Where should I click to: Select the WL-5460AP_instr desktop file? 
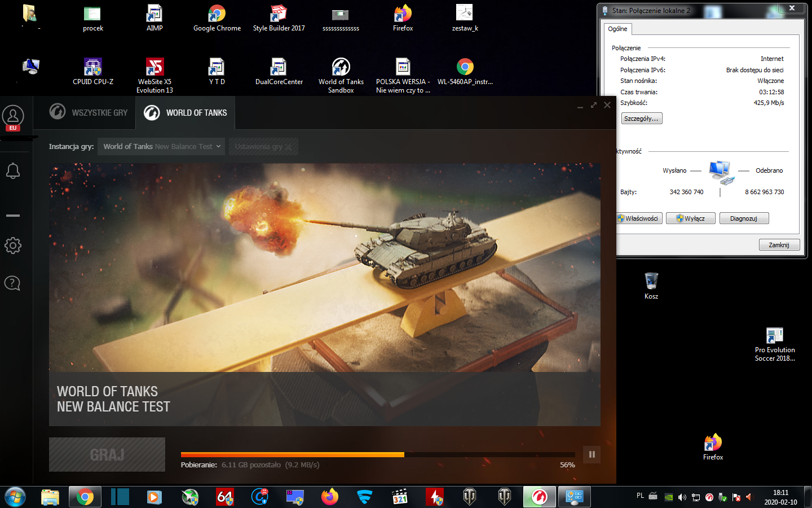pos(465,72)
